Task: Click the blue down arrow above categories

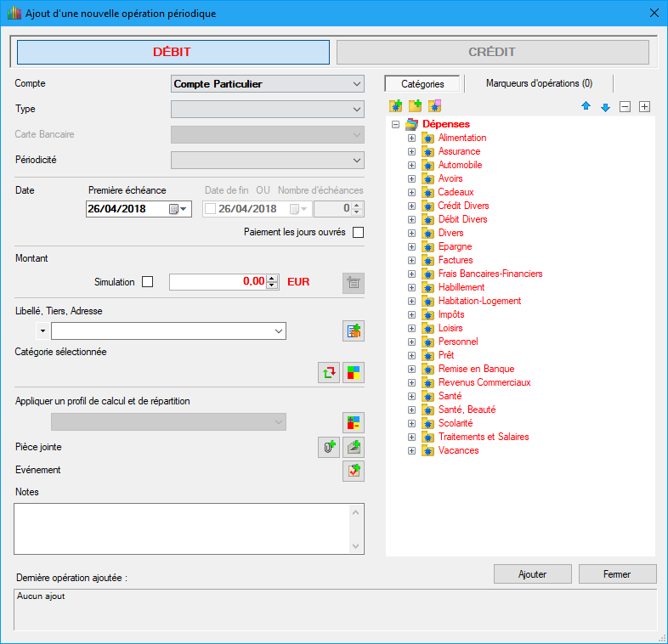Action: click(605, 107)
